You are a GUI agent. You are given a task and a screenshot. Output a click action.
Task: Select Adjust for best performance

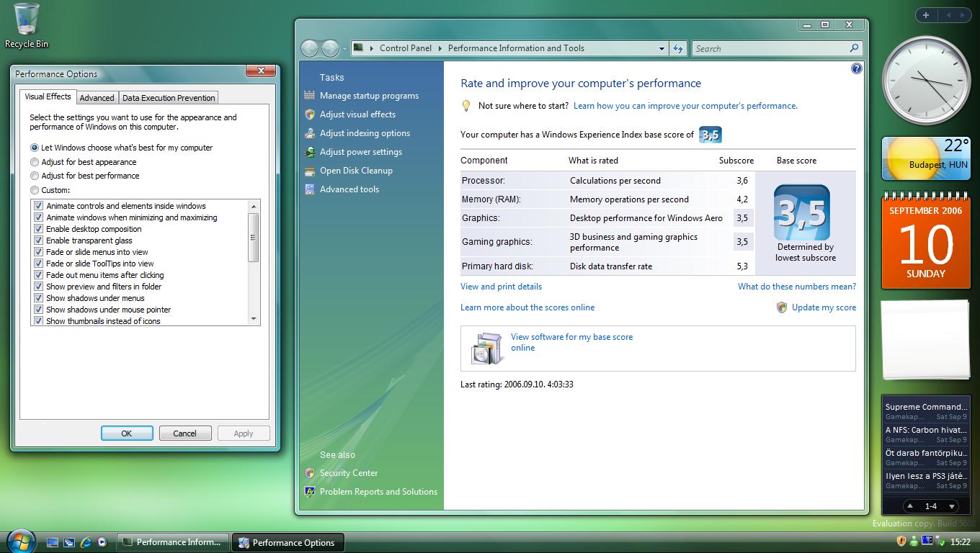point(35,176)
